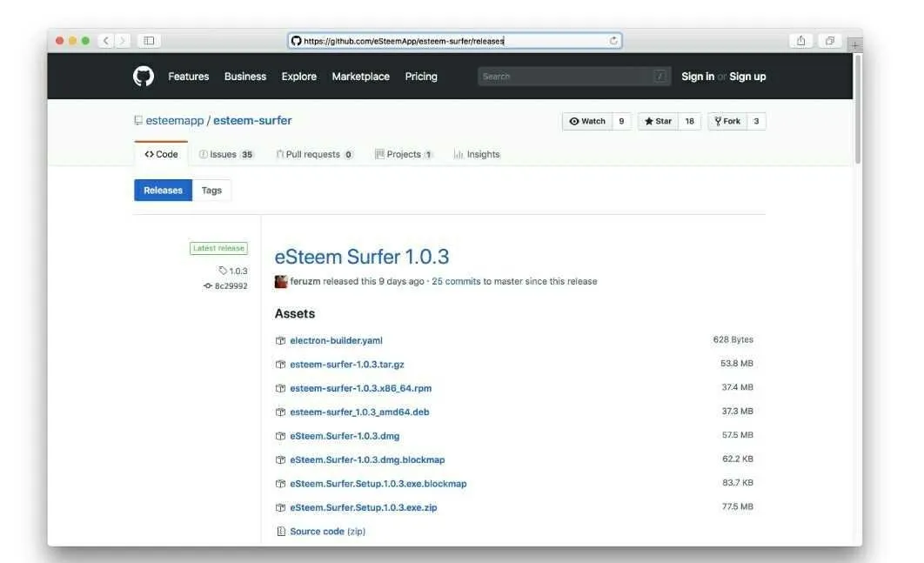Download Source code (zip)
Viewport: 924px width, 563px height.
[328, 532]
